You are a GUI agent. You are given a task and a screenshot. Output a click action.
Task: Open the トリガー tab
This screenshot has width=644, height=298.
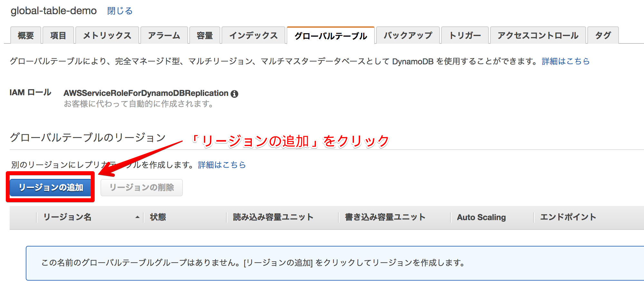click(465, 35)
